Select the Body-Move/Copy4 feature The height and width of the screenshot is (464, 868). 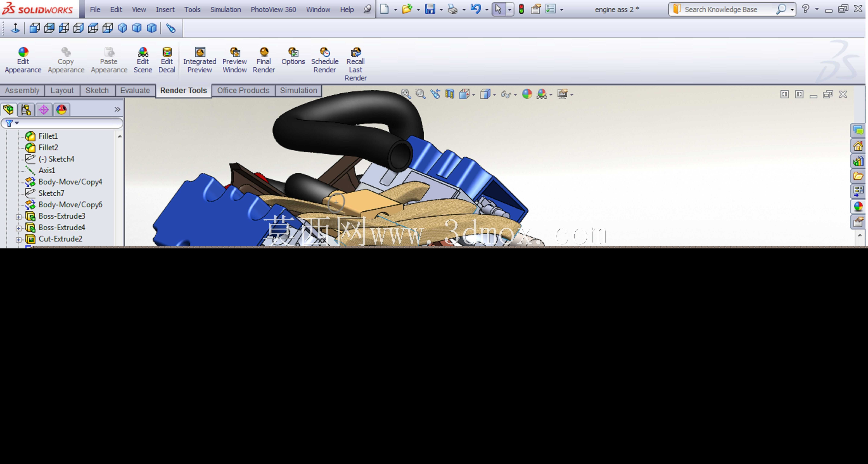[x=64, y=182]
